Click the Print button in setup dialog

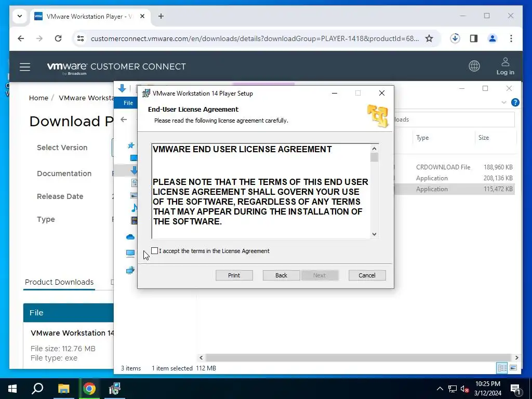point(234,275)
